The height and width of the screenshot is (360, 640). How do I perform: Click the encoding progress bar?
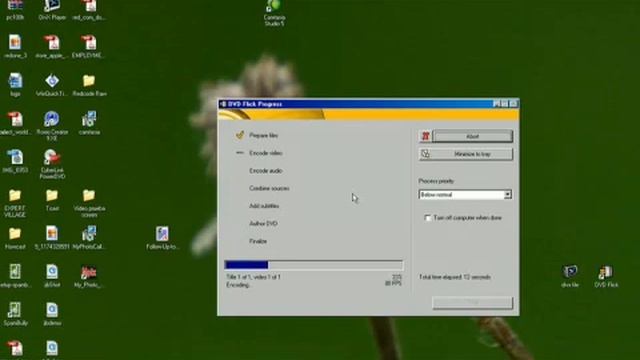(313, 265)
